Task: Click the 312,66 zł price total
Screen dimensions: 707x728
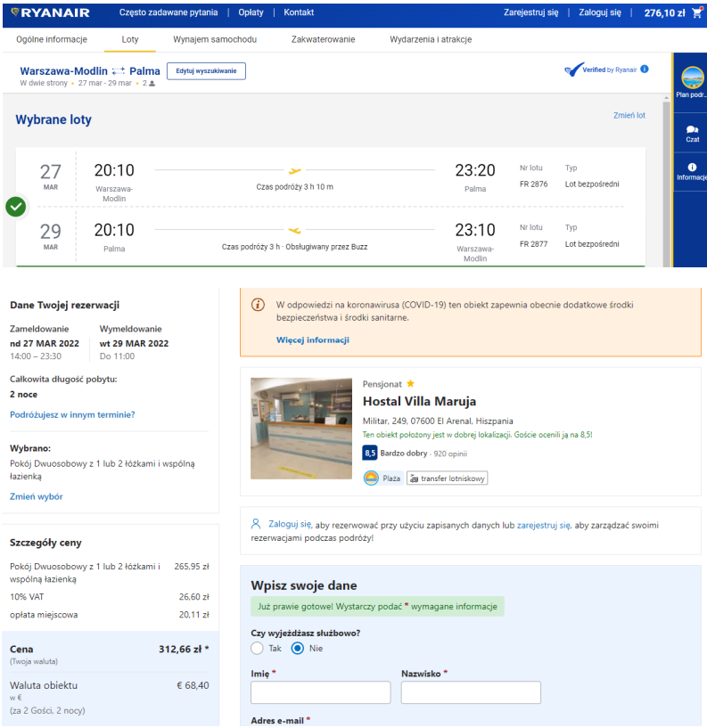Action: coord(180,649)
